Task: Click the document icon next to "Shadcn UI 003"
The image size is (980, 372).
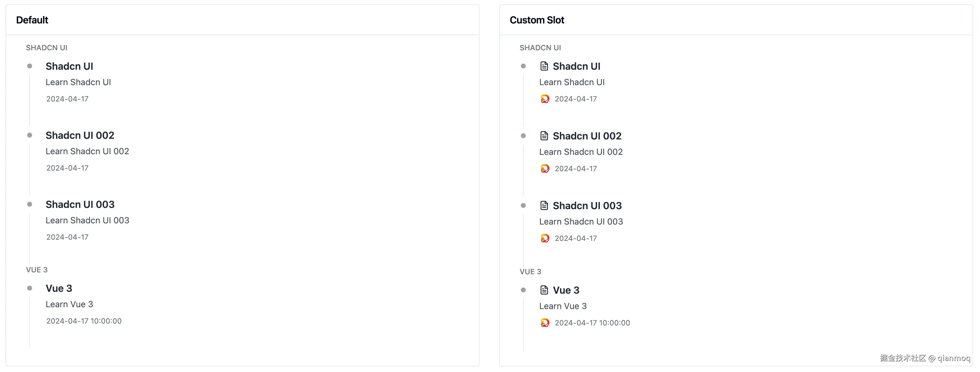Action: pyautogui.click(x=544, y=205)
